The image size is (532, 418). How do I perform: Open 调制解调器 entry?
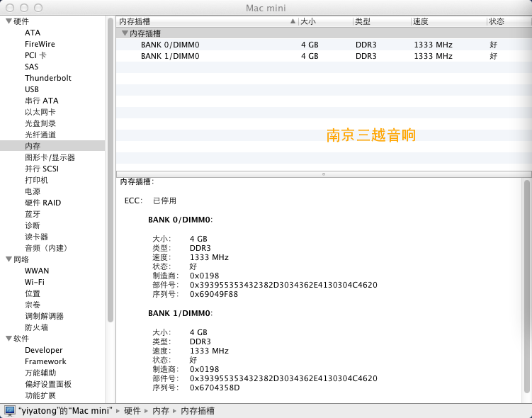pos(44,316)
